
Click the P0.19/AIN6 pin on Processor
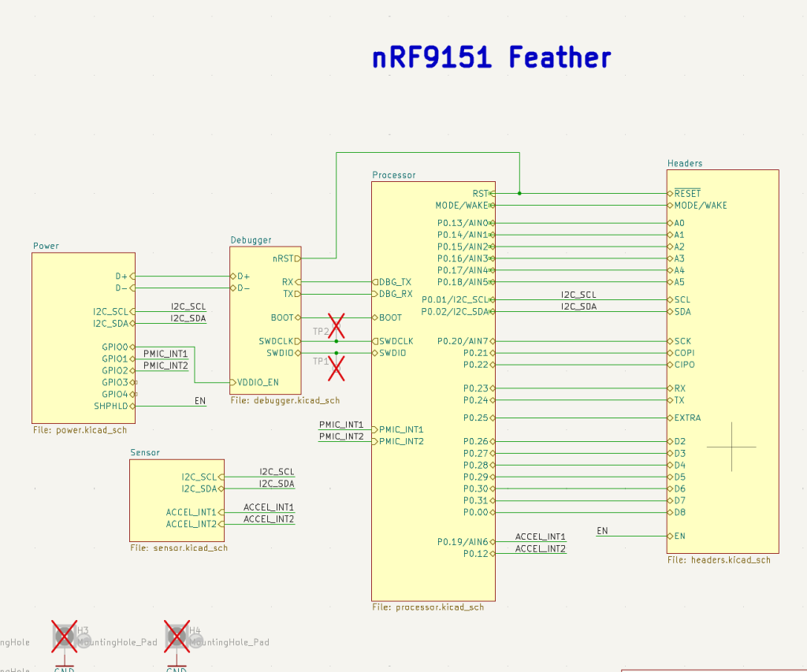coord(467,542)
